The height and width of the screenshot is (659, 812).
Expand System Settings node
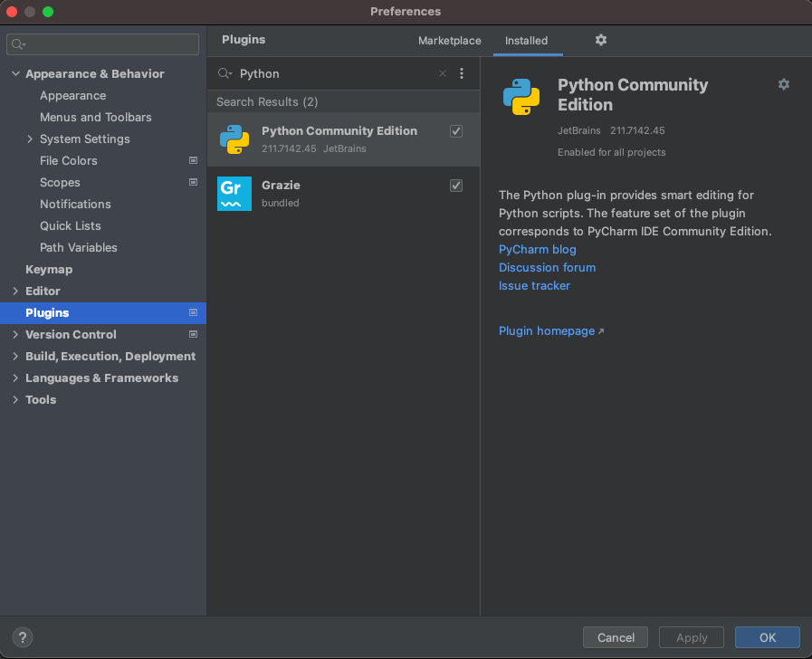pyautogui.click(x=30, y=138)
